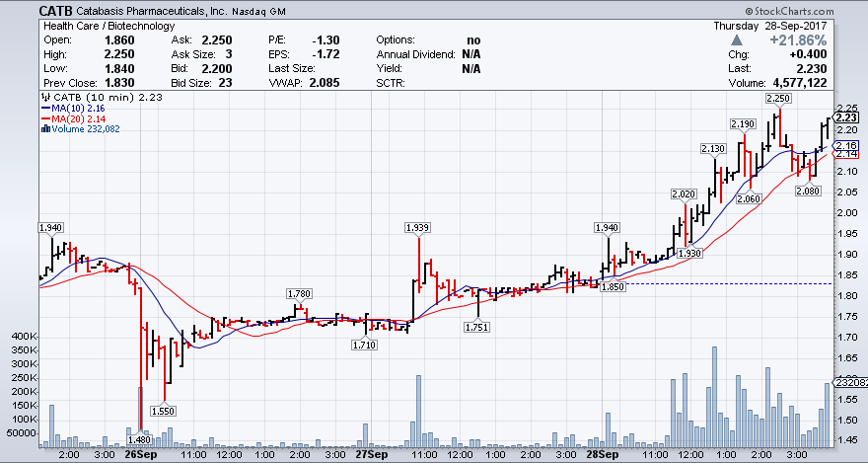Click the Volume 232,082 legend entry
The width and height of the screenshot is (868, 463).
85,128
